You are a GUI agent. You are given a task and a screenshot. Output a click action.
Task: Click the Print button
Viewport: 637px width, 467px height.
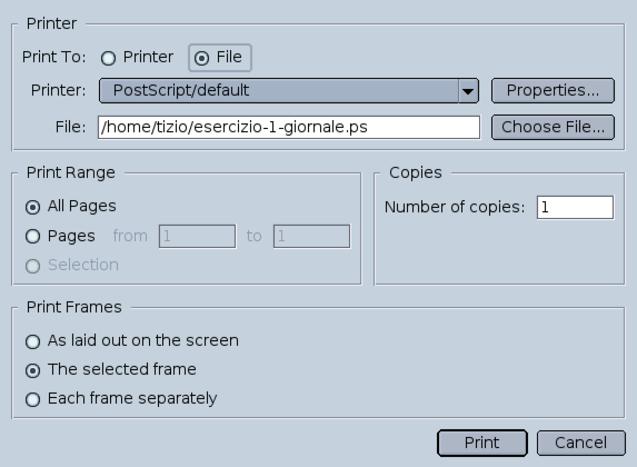[x=482, y=443]
